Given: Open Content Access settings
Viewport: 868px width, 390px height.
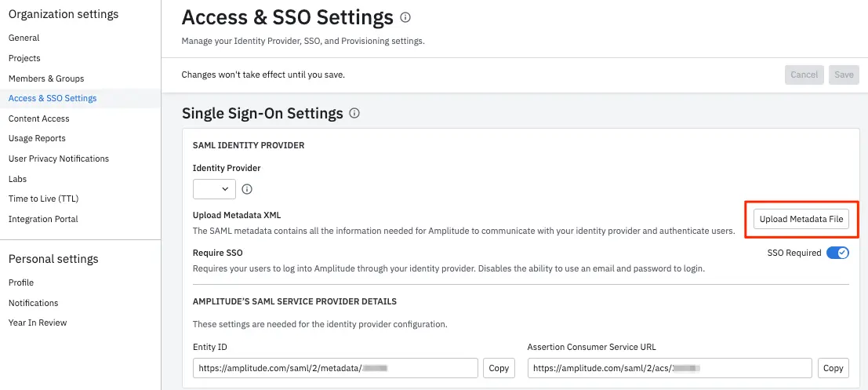Looking at the screenshot, I should click(38, 118).
